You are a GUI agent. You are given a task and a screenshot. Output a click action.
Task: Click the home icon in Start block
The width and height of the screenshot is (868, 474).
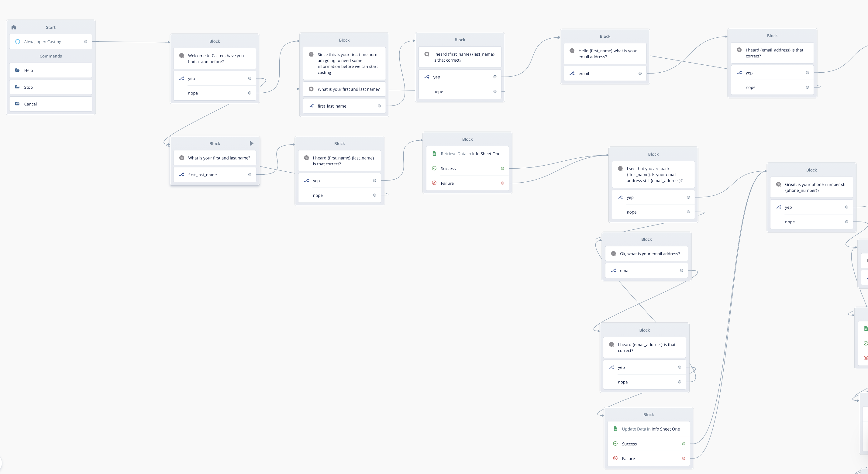pos(14,27)
